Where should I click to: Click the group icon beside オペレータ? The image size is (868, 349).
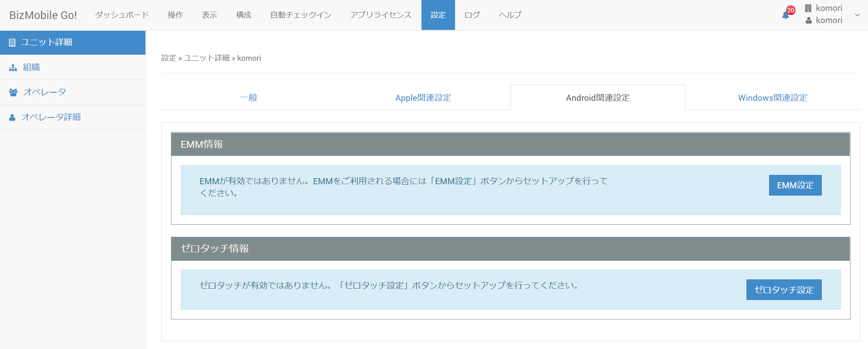tap(13, 92)
